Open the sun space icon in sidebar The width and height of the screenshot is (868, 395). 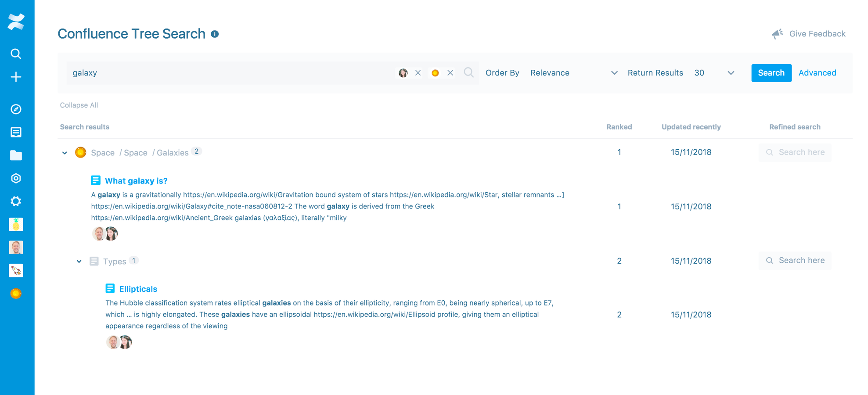(x=16, y=294)
